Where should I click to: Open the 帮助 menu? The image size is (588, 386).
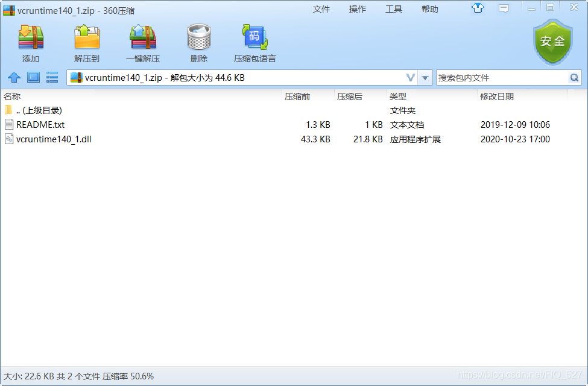pos(430,9)
